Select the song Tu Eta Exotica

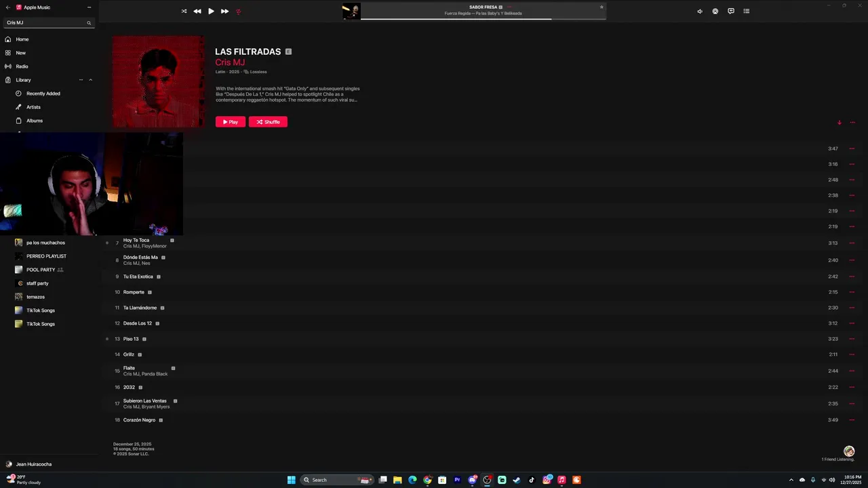(x=138, y=277)
